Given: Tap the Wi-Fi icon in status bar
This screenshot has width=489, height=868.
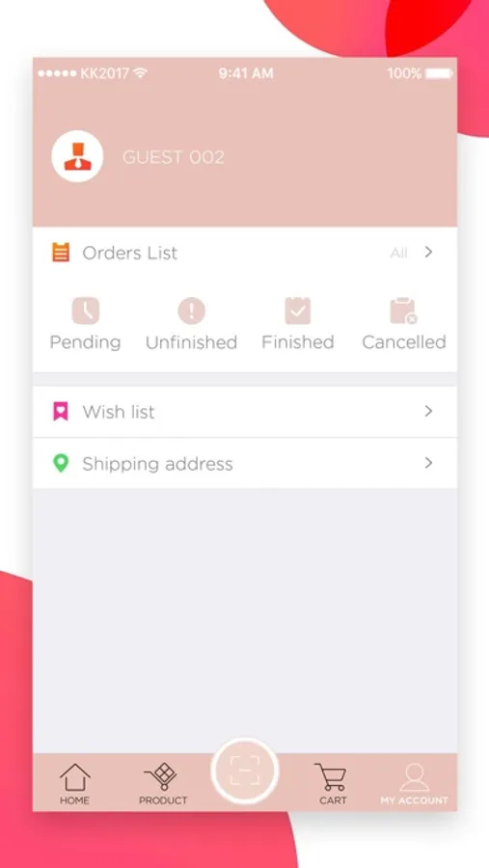Looking at the screenshot, I should coord(141,73).
